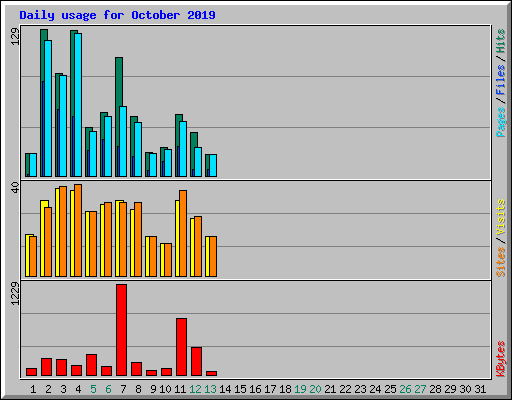Click the Visits legend label
The image size is (512, 400).
(501, 217)
